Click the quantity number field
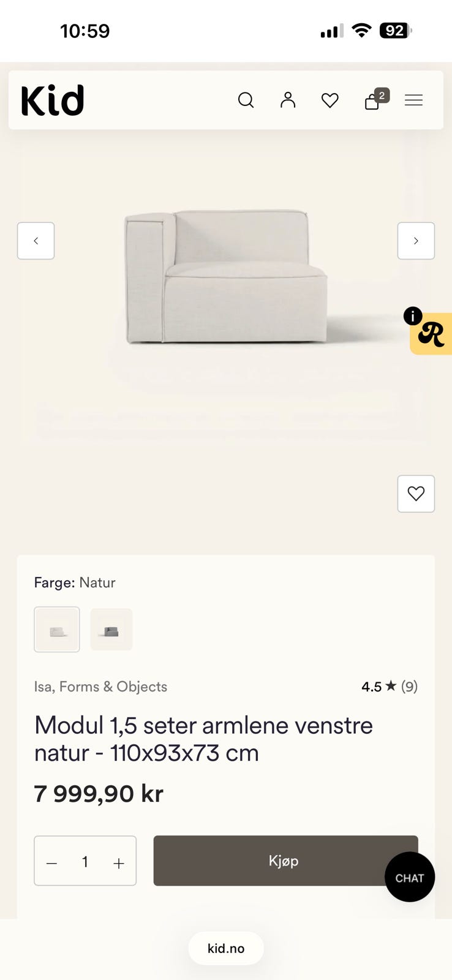 pos(85,862)
